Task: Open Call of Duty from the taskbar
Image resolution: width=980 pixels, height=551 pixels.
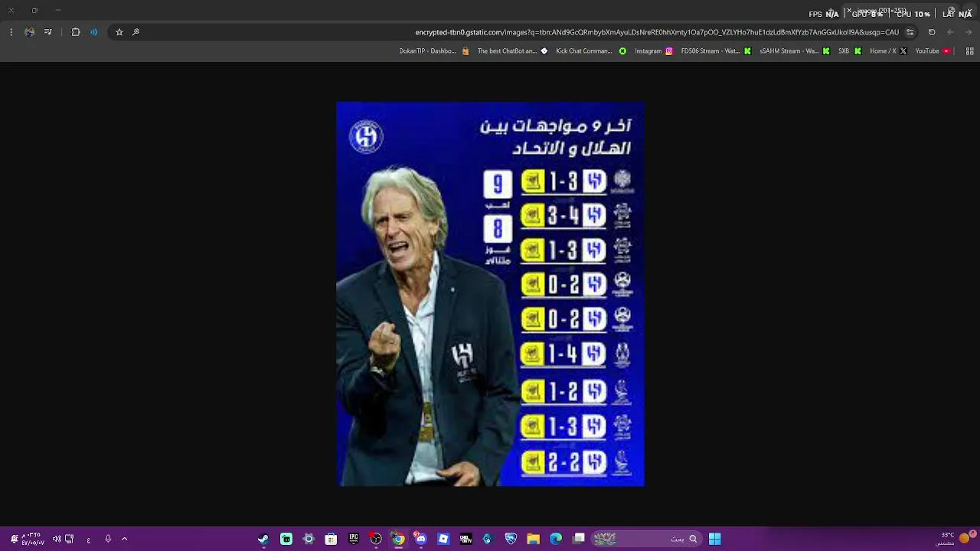Action: tap(465, 539)
